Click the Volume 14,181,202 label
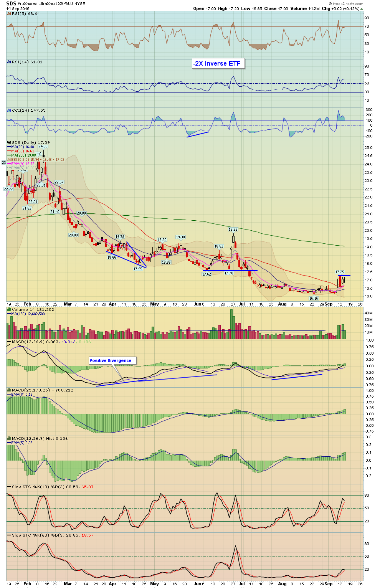 pyautogui.click(x=33, y=309)
